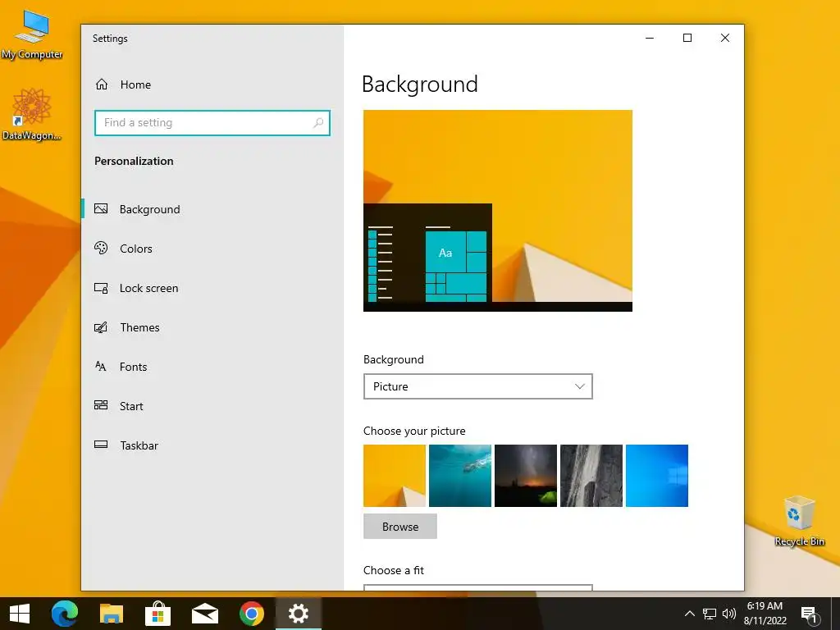
Task: Click the Themes brush icon
Action: coord(101,327)
